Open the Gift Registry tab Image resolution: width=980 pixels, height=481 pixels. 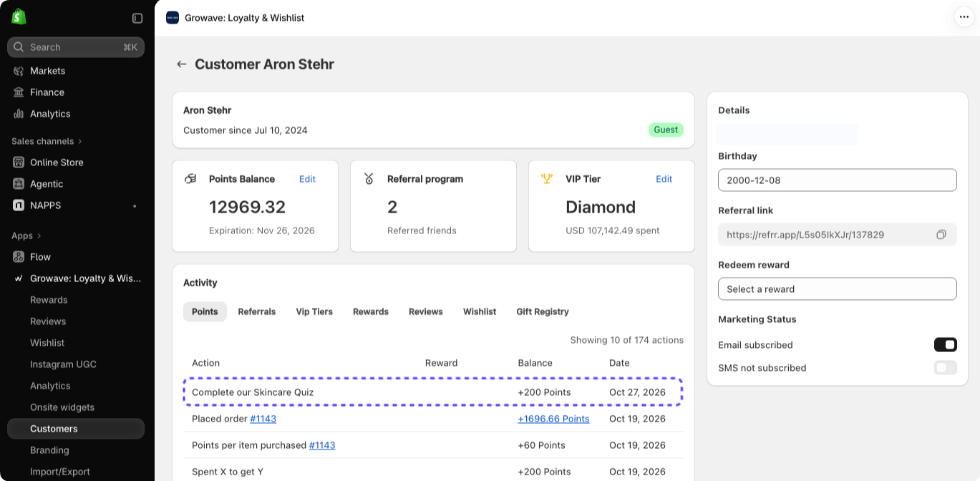pos(543,311)
